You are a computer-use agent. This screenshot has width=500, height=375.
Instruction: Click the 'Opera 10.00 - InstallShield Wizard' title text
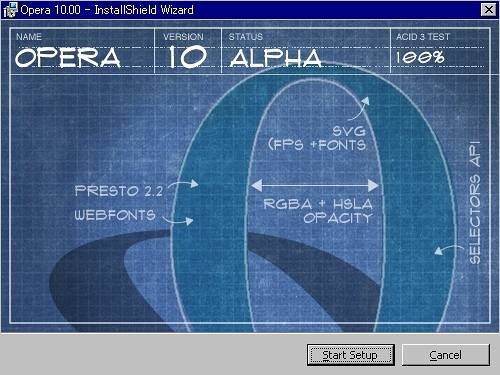[107, 10]
